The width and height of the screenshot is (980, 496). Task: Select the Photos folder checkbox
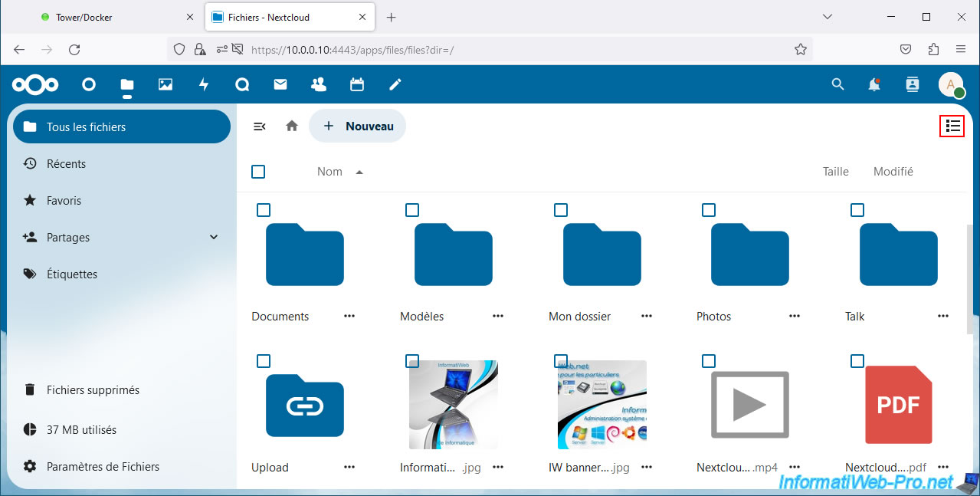[709, 210]
